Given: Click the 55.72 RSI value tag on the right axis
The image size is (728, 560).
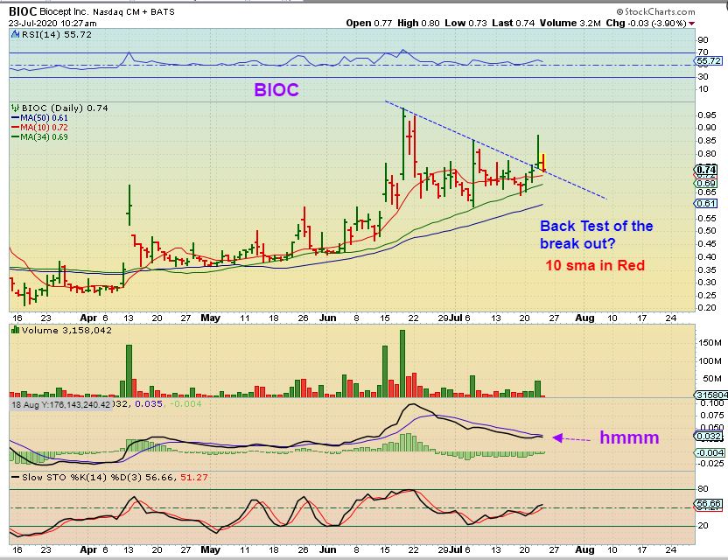Looking at the screenshot, I should 709,61.
